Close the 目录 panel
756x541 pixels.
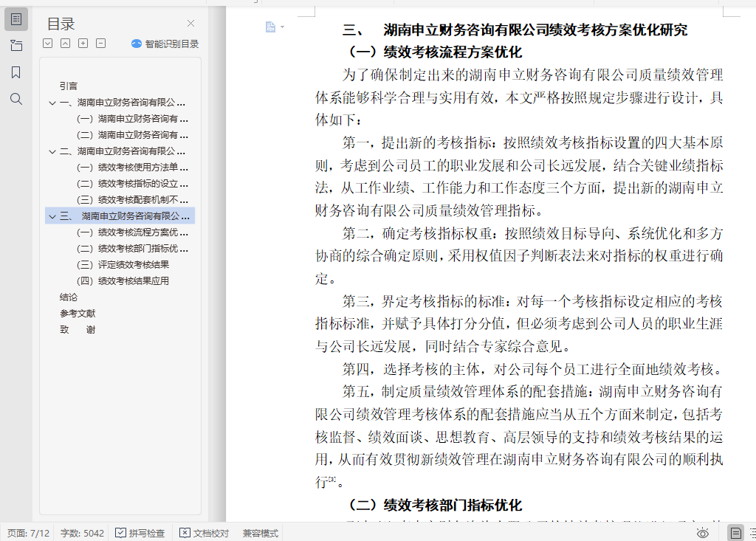tap(191, 23)
